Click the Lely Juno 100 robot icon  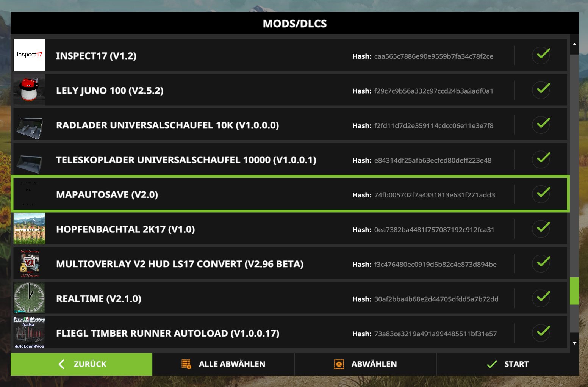(x=29, y=90)
